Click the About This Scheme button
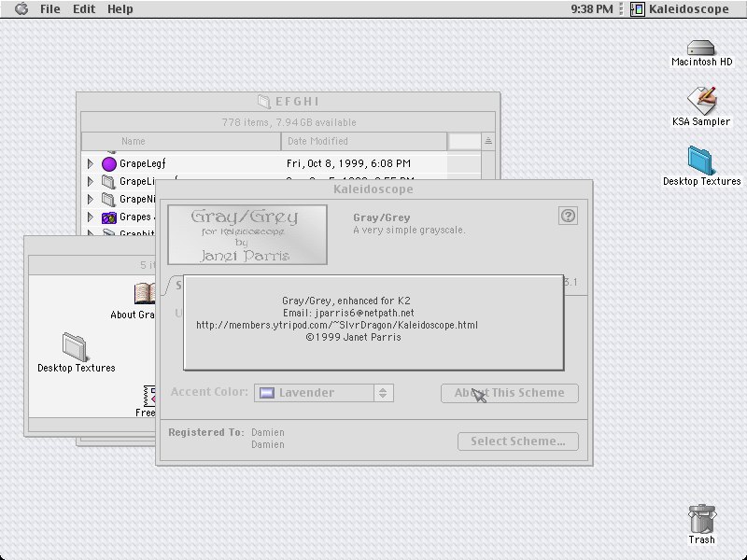The image size is (747, 560). [x=509, y=393]
